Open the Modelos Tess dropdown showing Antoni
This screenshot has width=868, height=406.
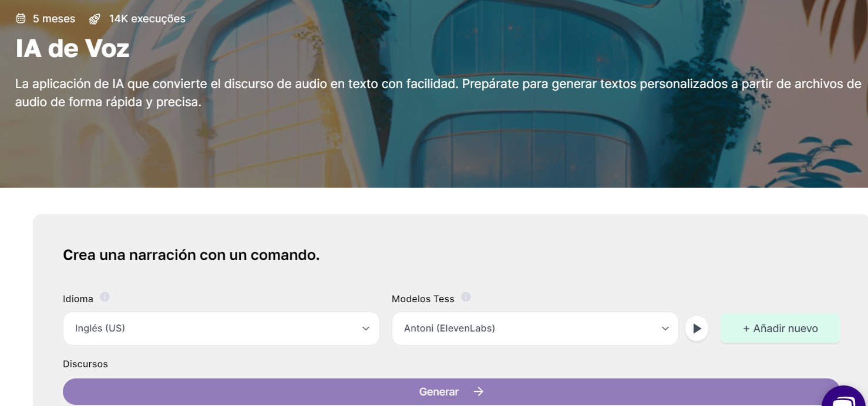tap(535, 329)
